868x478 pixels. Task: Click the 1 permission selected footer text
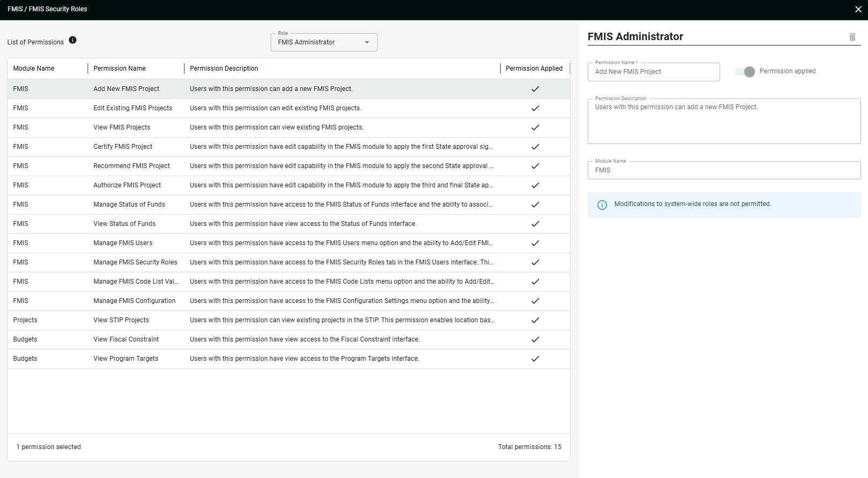tap(49, 447)
